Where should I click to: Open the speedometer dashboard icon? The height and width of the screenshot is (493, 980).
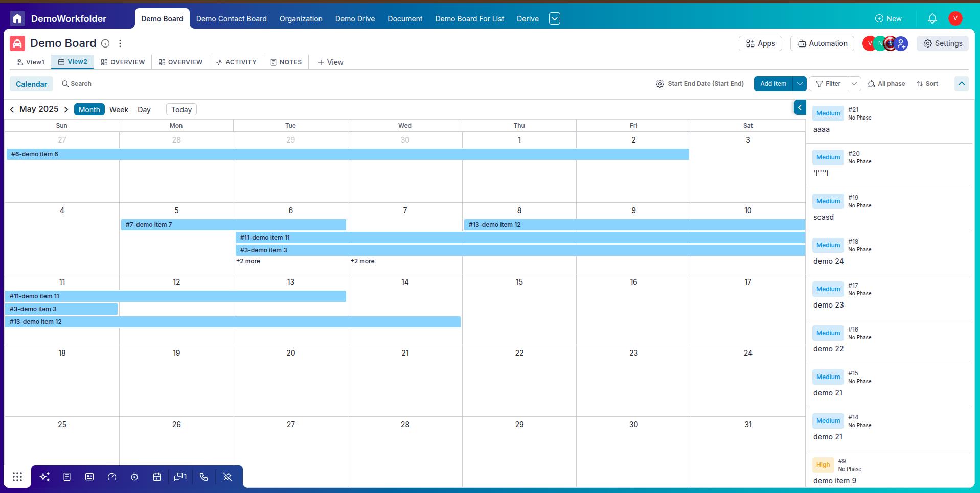[x=112, y=477]
